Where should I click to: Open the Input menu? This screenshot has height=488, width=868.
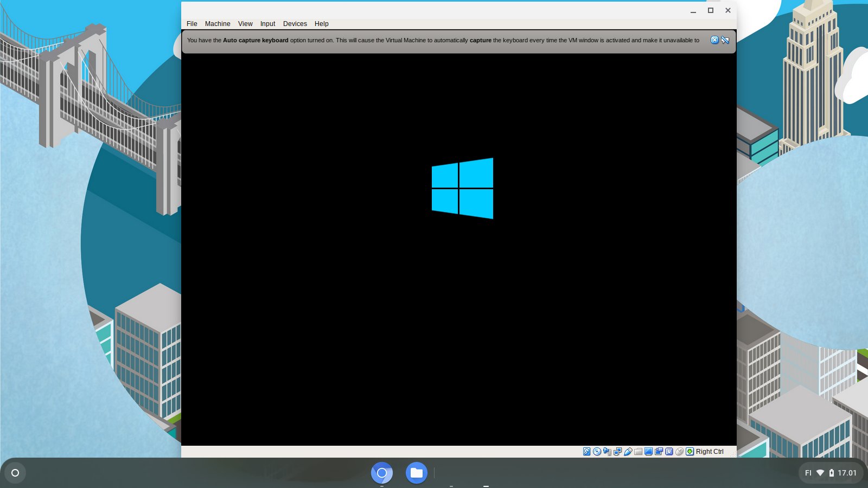click(x=267, y=24)
